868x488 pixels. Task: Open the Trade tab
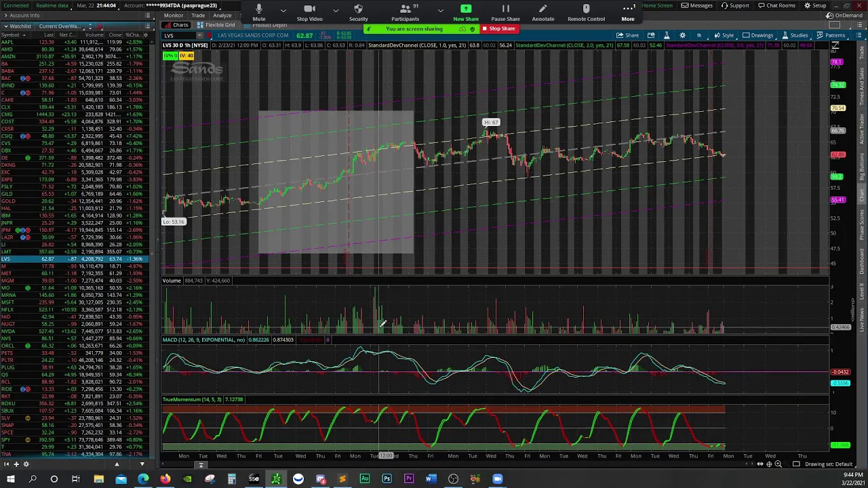coord(198,15)
